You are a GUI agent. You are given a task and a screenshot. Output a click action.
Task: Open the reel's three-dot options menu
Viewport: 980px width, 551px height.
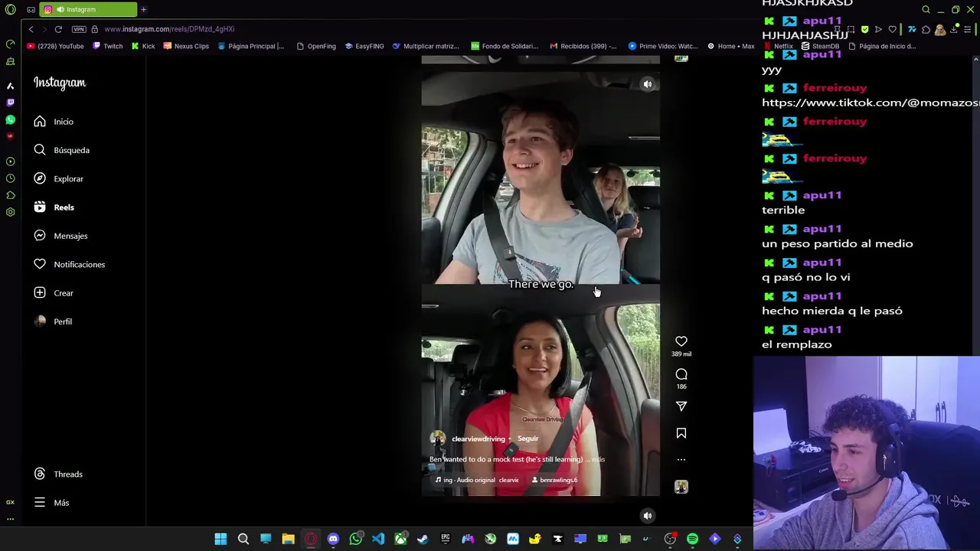click(x=681, y=460)
